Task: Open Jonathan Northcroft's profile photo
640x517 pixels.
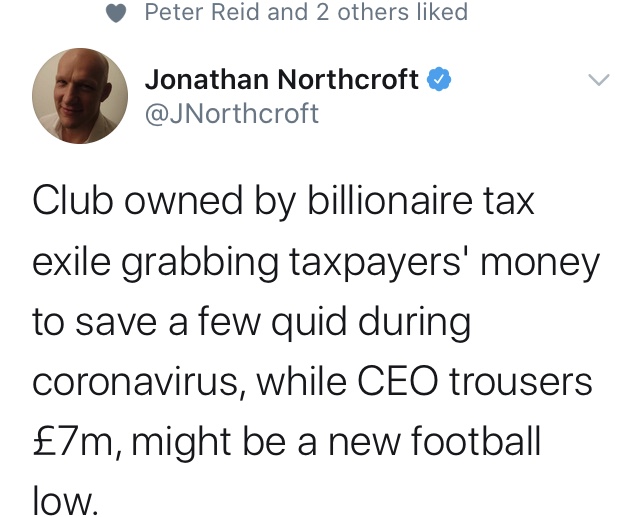Action: click(80, 96)
